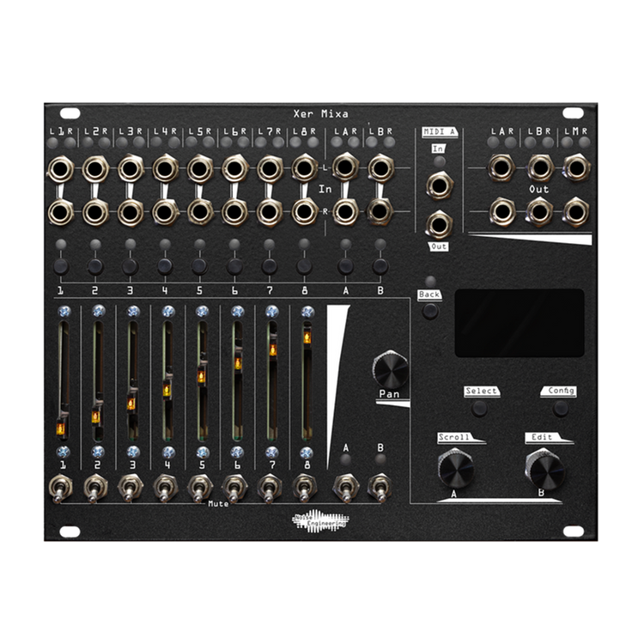Click the MIDI A label
Image resolution: width=644 pixels, height=644 pixels.
pos(440,132)
